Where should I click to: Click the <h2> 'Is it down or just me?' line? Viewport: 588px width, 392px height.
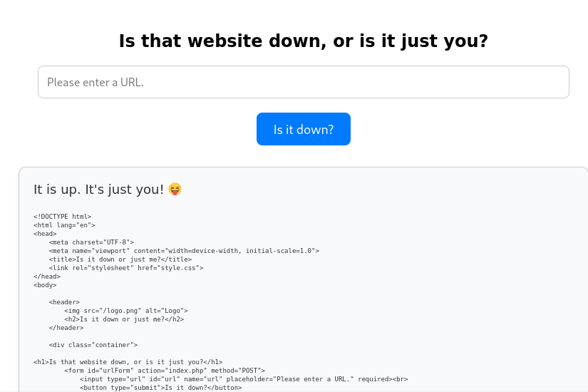coord(124,319)
